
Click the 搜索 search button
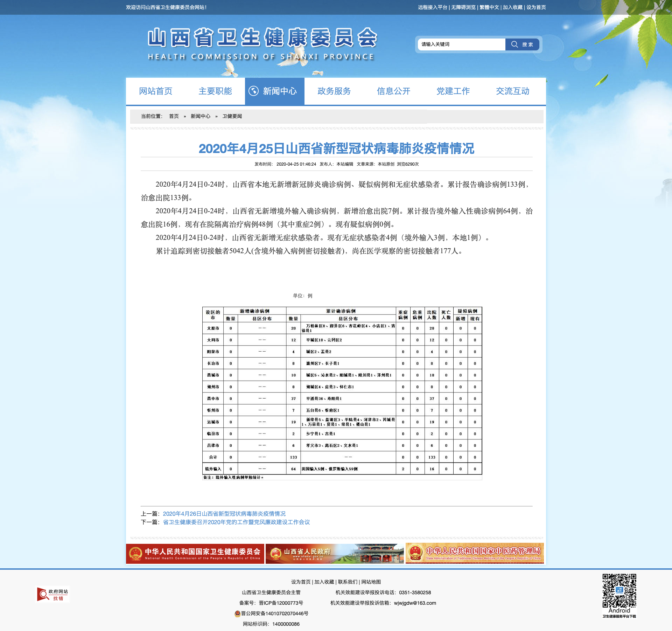click(x=522, y=44)
